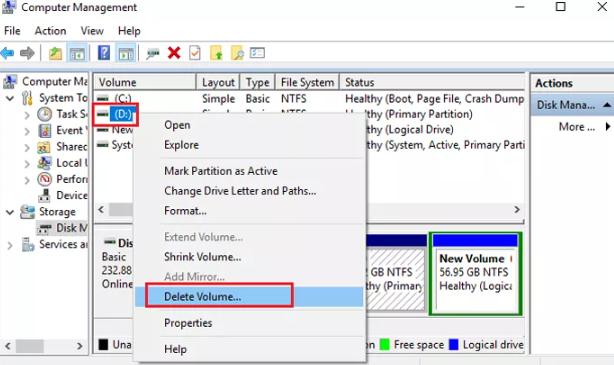This screenshot has width=614, height=365.
Task: Open the Action menu
Action: click(x=51, y=31)
